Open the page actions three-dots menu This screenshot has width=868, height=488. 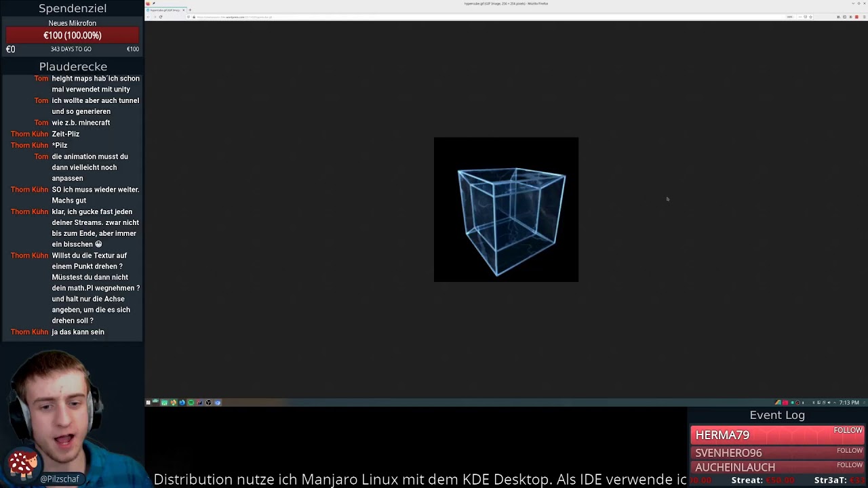point(800,17)
